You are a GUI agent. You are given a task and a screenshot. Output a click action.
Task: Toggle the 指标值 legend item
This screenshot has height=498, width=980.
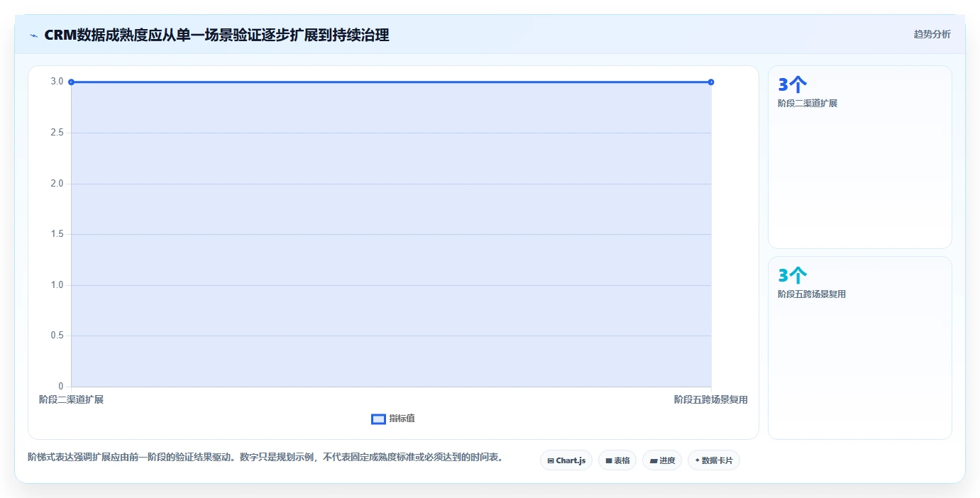pyautogui.click(x=393, y=419)
